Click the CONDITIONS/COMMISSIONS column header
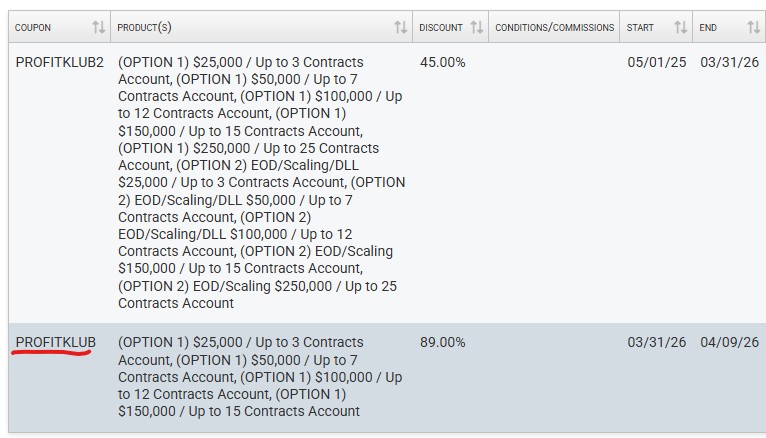 click(555, 28)
